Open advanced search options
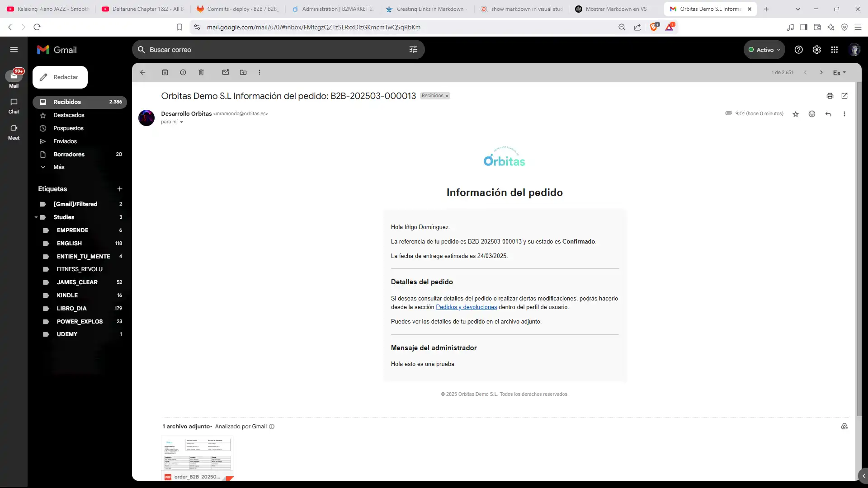 [x=413, y=50]
